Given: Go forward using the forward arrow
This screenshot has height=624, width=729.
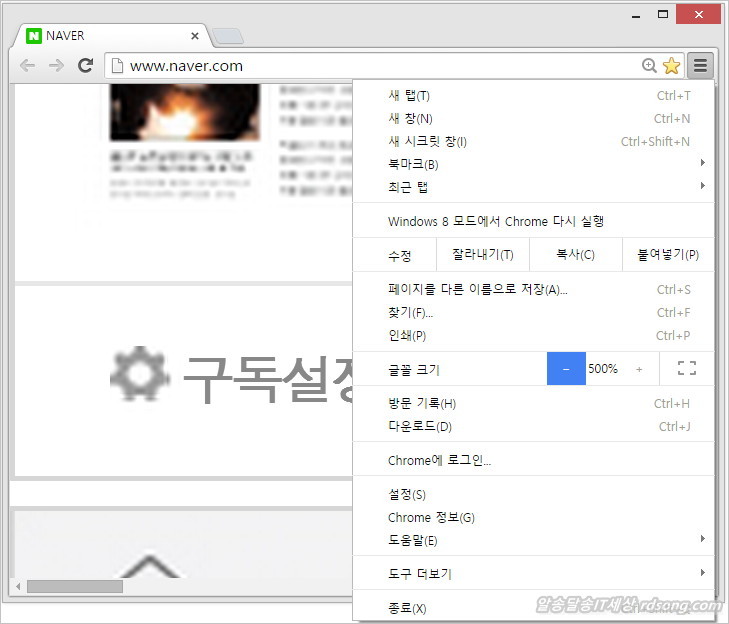Looking at the screenshot, I should click(56, 66).
